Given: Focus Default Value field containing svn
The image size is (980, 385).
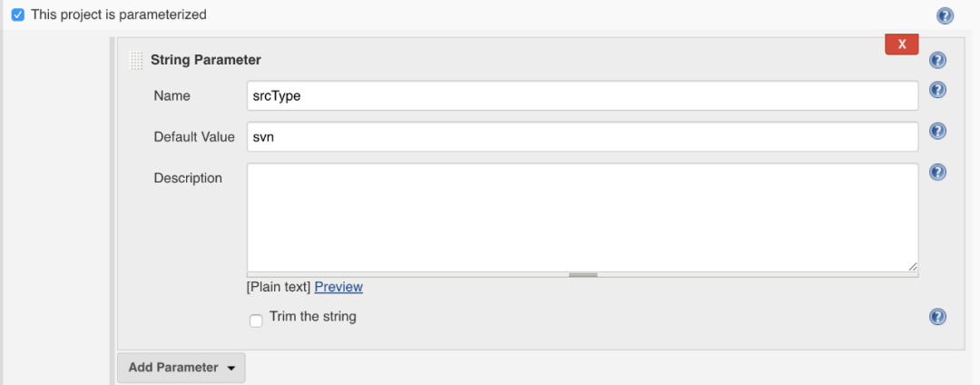Looking at the screenshot, I should tap(582, 136).
